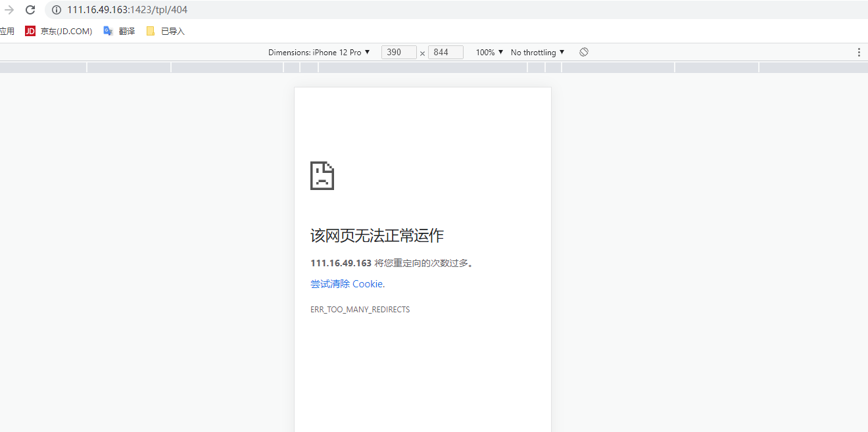View site information icon in address bar

point(57,10)
